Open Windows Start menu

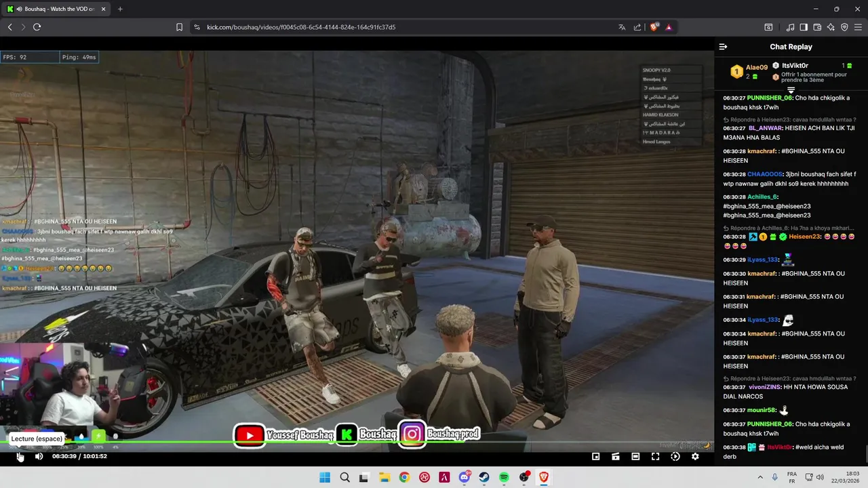coord(325,478)
